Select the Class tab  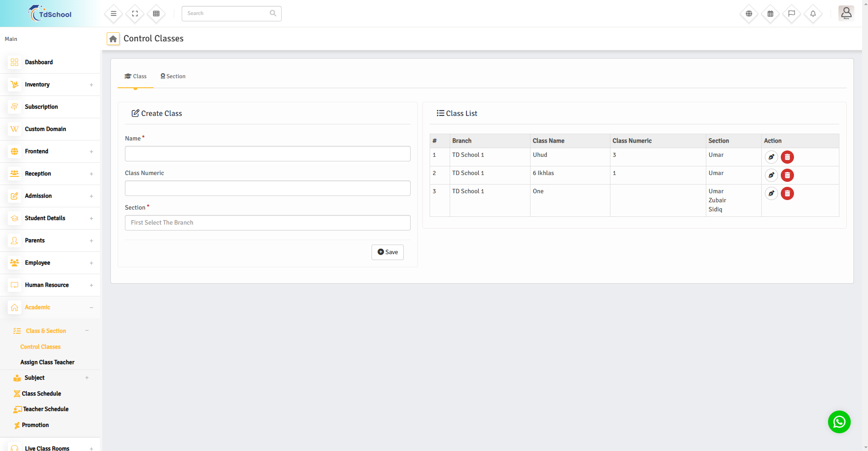coord(136,76)
